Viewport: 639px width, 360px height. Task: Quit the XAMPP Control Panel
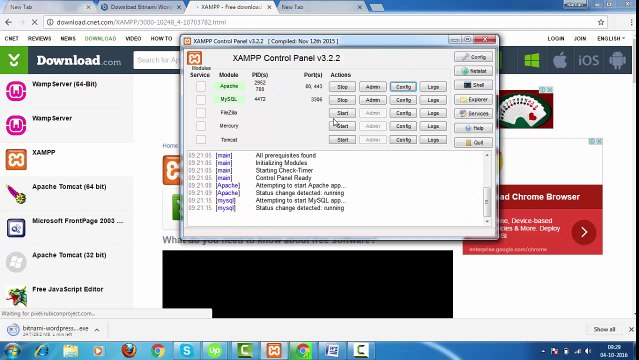click(x=473, y=142)
